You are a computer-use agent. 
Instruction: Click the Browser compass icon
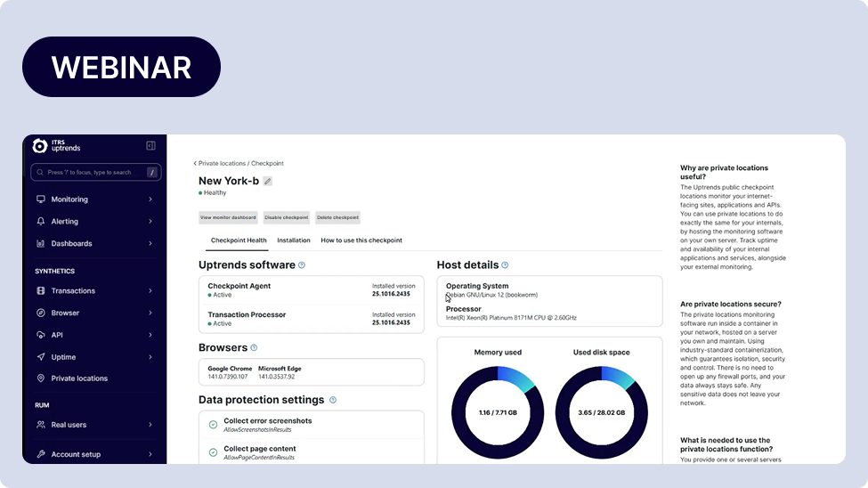(40, 313)
